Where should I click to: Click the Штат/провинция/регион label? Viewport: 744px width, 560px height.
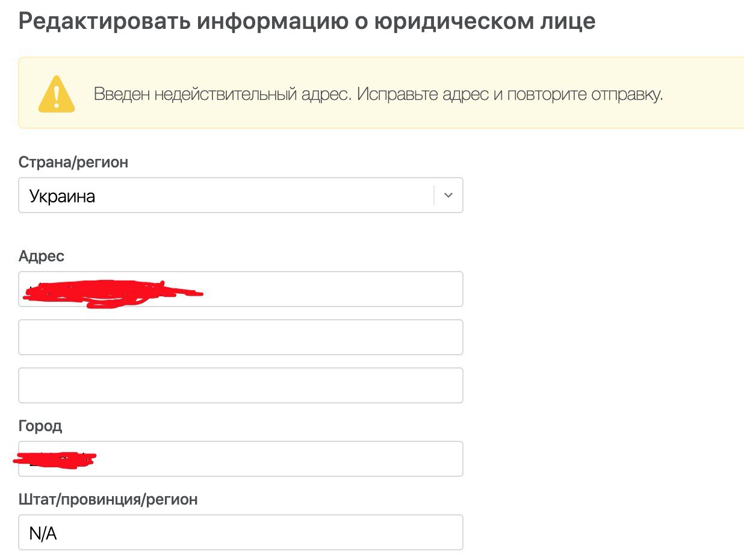(x=108, y=500)
